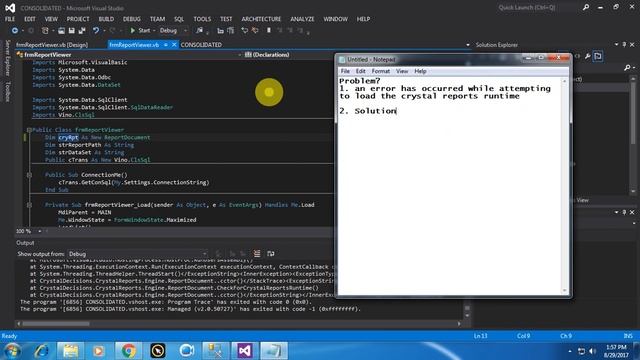
Task: Click the toggle bookmark toolbar icon
Action: pyautogui.click(x=269, y=31)
